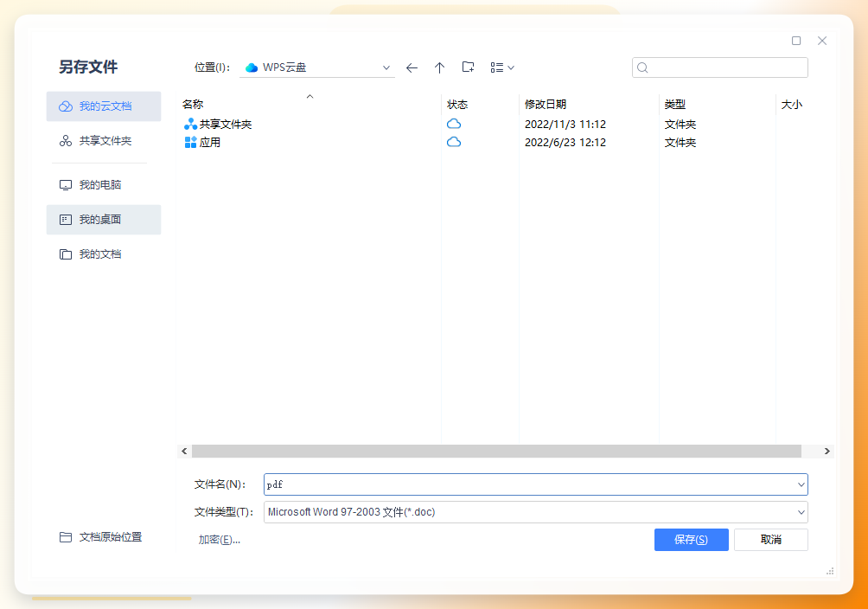Image resolution: width=868 pixels, height=609 pixels.
Task: Click the search input box
Action: (x=719, y=67)
